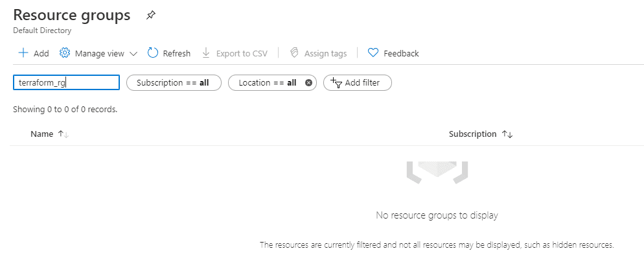This screenshot has width=644, height=262.
Task: Click the pin icon beside Resource groups
Action: point(151,15)
